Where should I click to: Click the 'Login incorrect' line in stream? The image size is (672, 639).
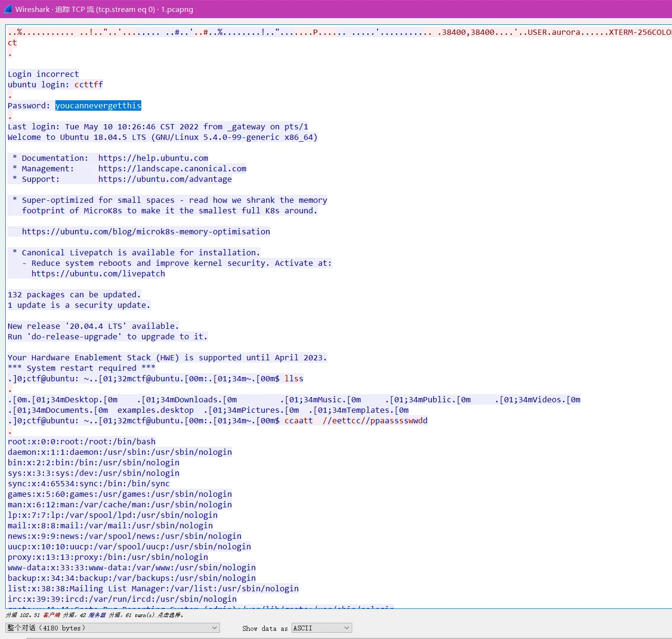coord(43,74)
